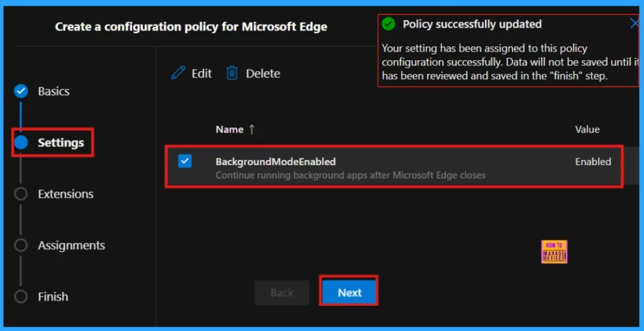644x331 pixels.
Task: Click the BackgroundModeEnabled setting name
Action: coord(275,161)
